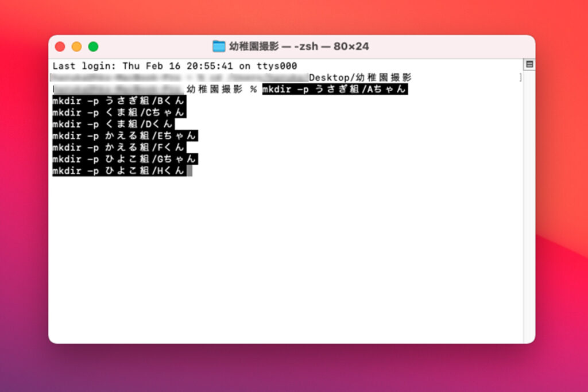
Task: Click the line 'mkdir -p かえる組/Eちゃん'
Action: tap(125, 135)
